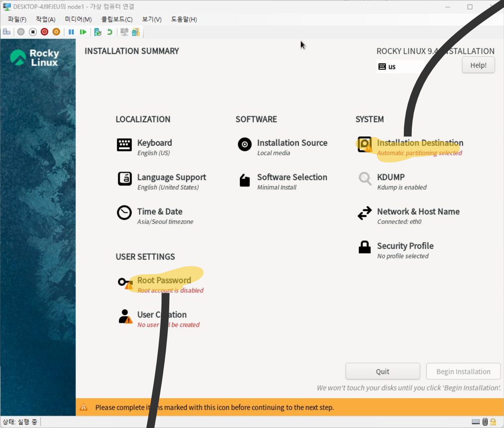Turn off the VM with the black square stop icon

coord(33,32)
